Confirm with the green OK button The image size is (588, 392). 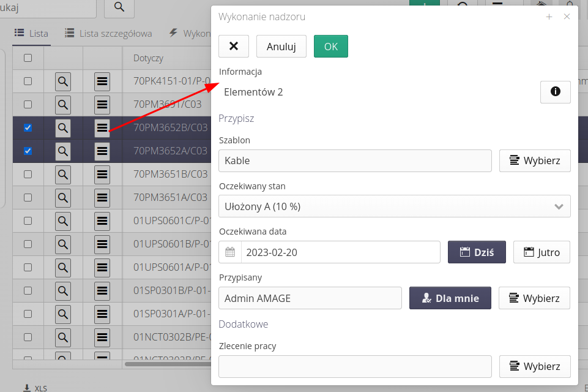[330, 47]
